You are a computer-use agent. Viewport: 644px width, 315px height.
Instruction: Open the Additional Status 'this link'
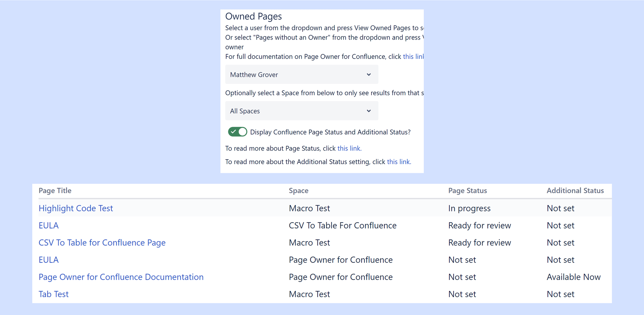pos(399,161)
